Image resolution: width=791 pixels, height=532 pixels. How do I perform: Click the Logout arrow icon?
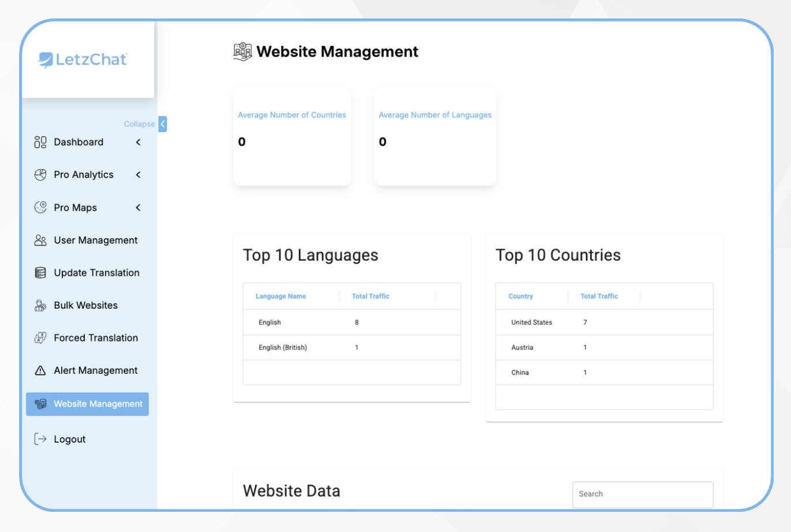coord(40,439)
